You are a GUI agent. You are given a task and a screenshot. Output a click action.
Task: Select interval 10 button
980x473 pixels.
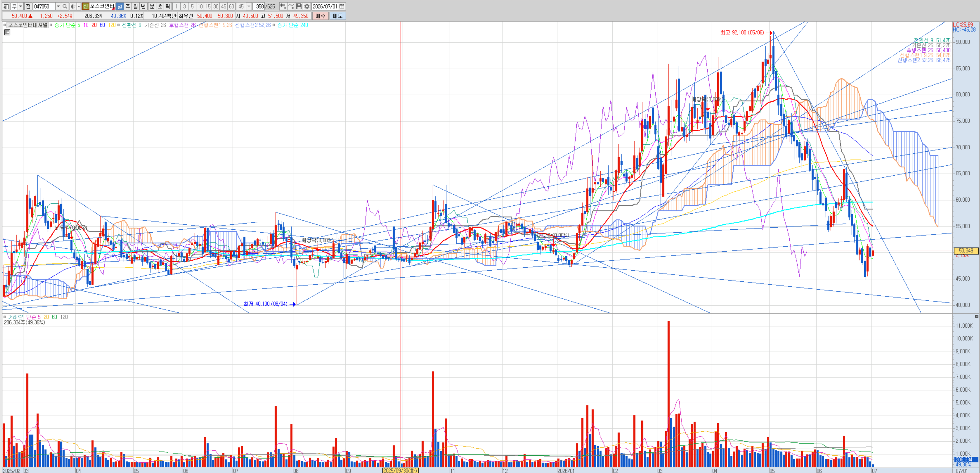click(200, 7)
